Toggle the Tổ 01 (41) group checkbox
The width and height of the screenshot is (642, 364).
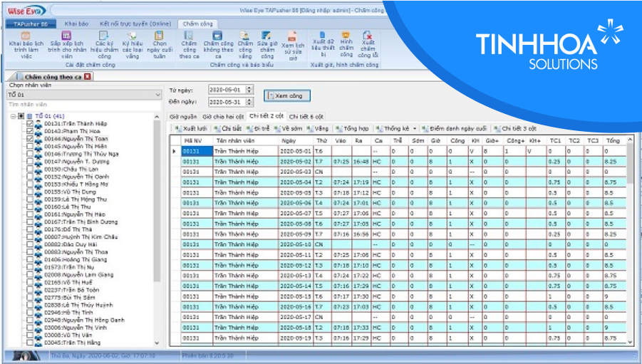tap(21, 116)
